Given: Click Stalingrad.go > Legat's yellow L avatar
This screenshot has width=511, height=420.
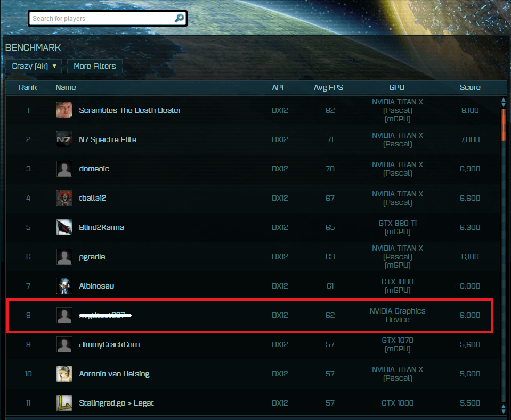Looking at the screenshot, I should [64, 403].
